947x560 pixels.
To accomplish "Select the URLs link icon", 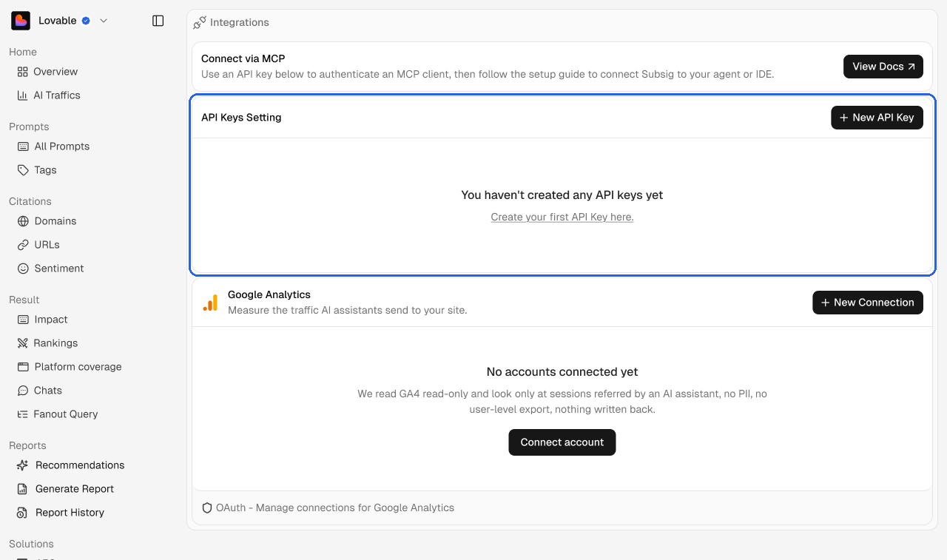I will (x=23, y=245).
